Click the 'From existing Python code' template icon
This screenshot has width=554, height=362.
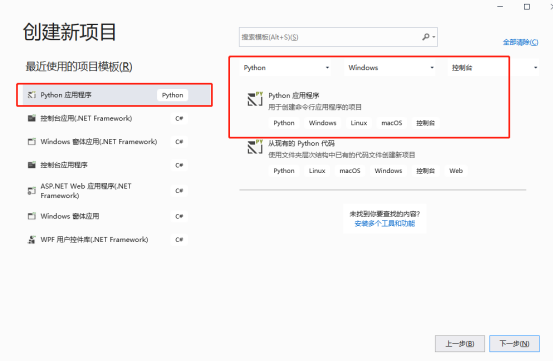point(255,147)
